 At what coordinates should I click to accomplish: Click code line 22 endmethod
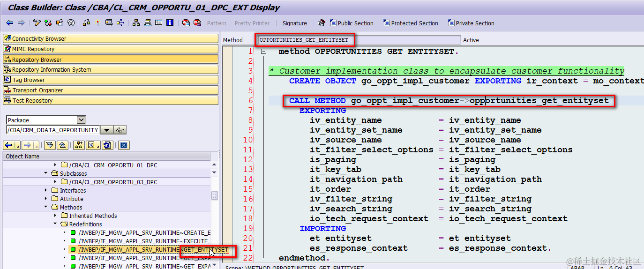pyautogui.click(x=304, y=258)
